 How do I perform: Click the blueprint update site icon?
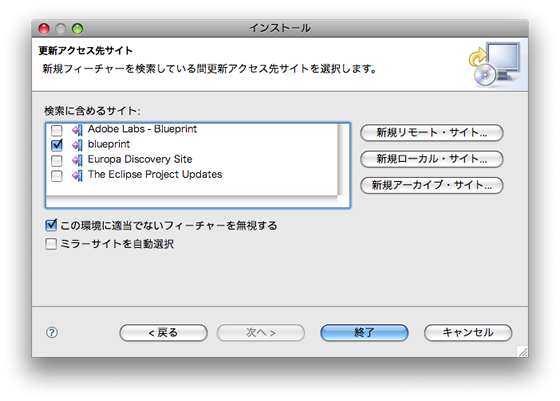[78, 145]
